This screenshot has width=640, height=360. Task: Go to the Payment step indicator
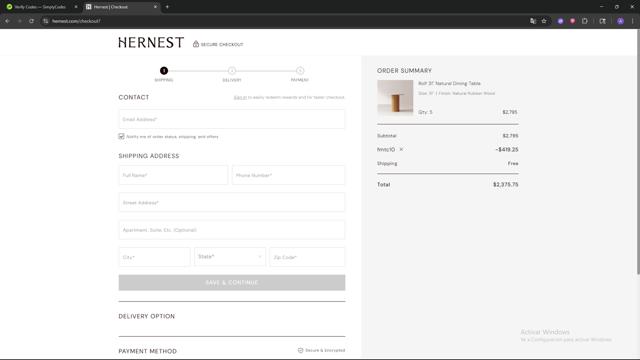point(300,71)
